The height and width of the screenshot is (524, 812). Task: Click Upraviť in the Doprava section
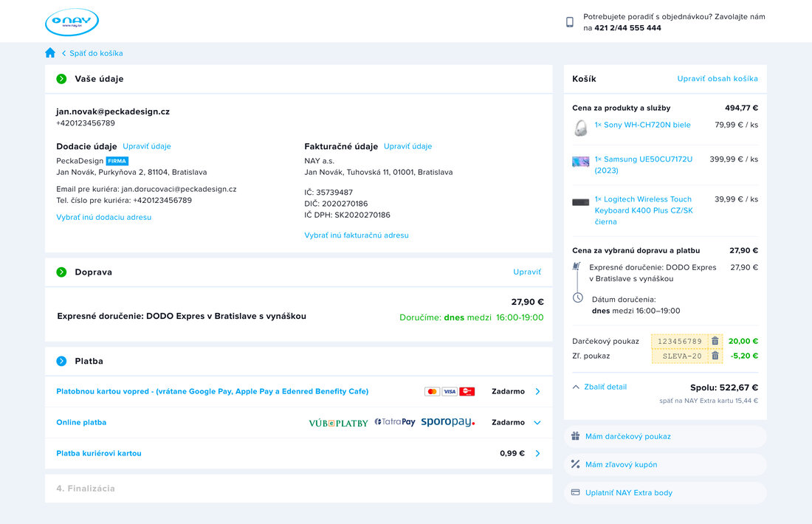tap(527, 272)
